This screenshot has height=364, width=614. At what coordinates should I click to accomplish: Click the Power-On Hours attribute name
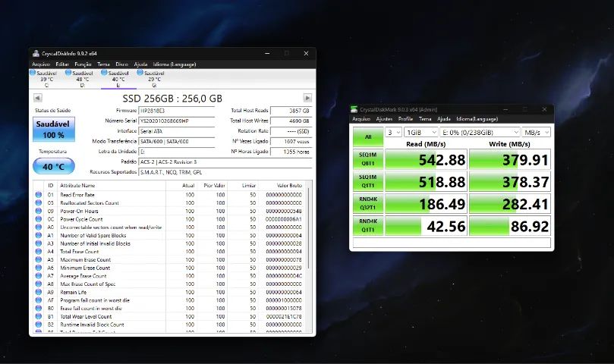pos(79,211)
